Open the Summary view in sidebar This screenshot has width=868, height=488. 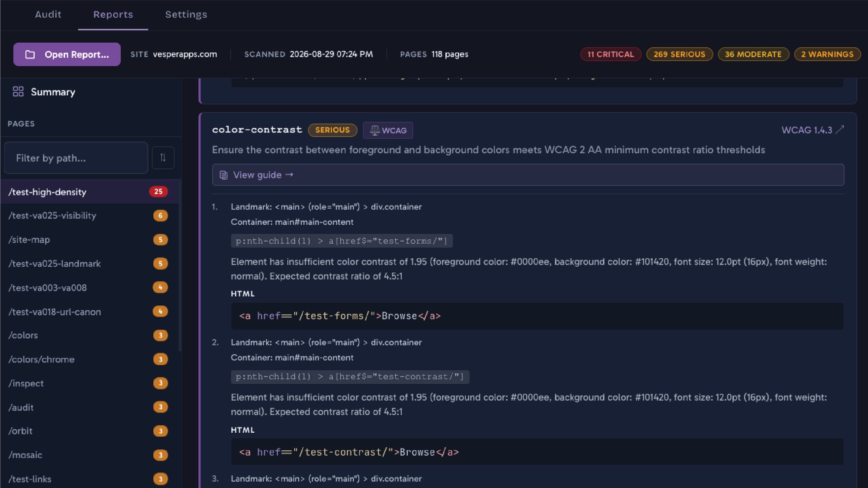click(44, 92)
